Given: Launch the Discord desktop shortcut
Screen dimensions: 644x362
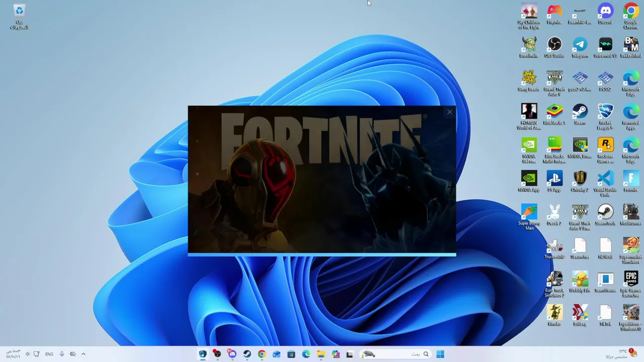Looking at the screenshot, I should pyautogui.click(x=605, y=14).
